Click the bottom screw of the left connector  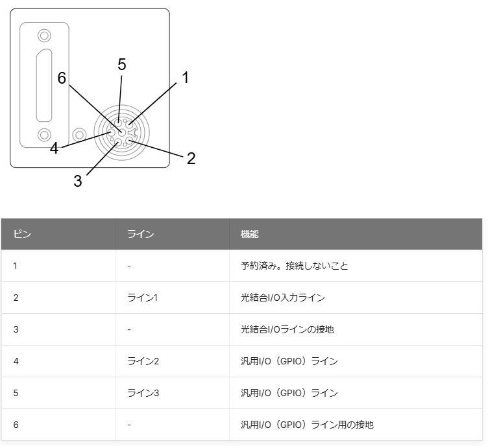point(44,135)
